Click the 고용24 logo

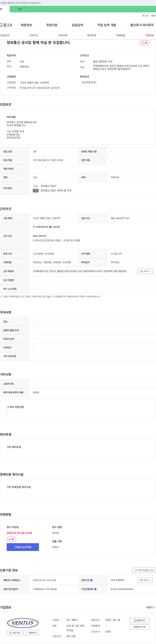pos(6,25)
